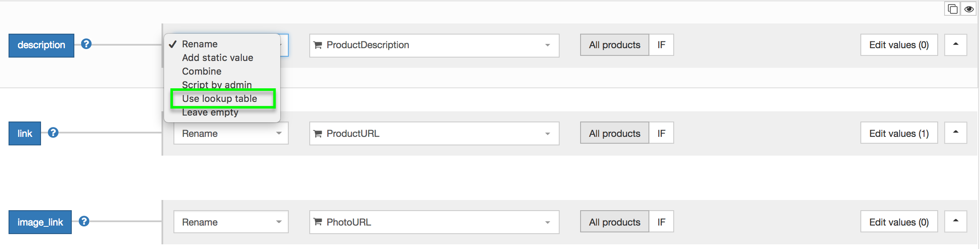Click 'Edit values (1)' for link row
Image resolution: width=980 pixels, height=249 pixels.
899,133
